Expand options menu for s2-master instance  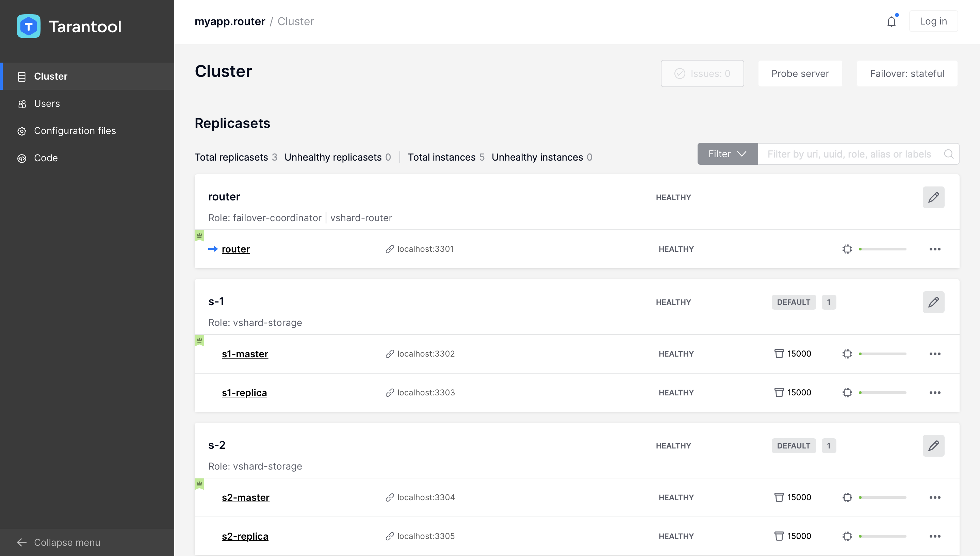(x=934, y=497)
